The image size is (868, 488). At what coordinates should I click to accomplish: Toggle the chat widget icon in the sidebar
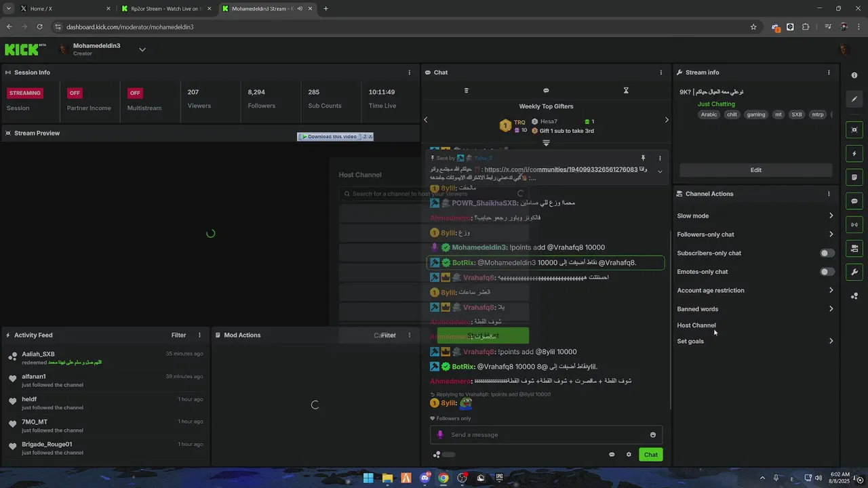click(854, 201)
